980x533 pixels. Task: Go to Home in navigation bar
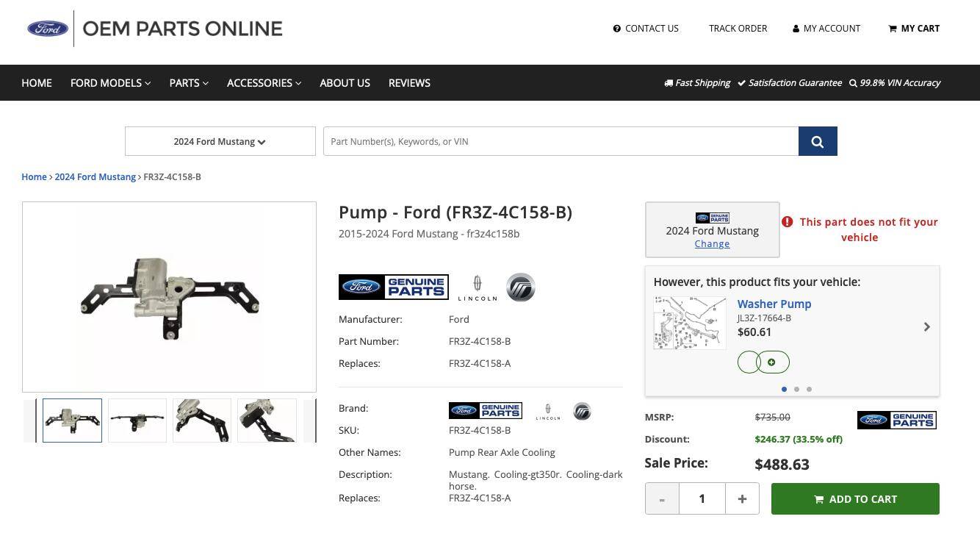(x=37, y=83)
